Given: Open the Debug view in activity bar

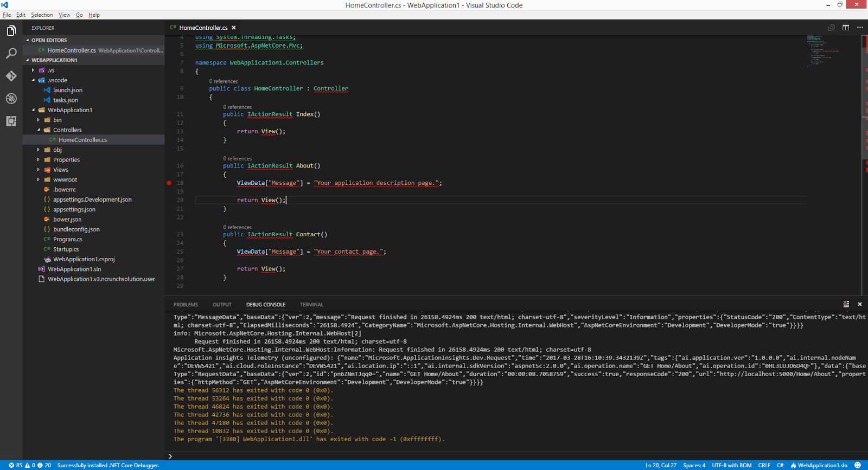Looking at the screenshot, I should [11, 99].
